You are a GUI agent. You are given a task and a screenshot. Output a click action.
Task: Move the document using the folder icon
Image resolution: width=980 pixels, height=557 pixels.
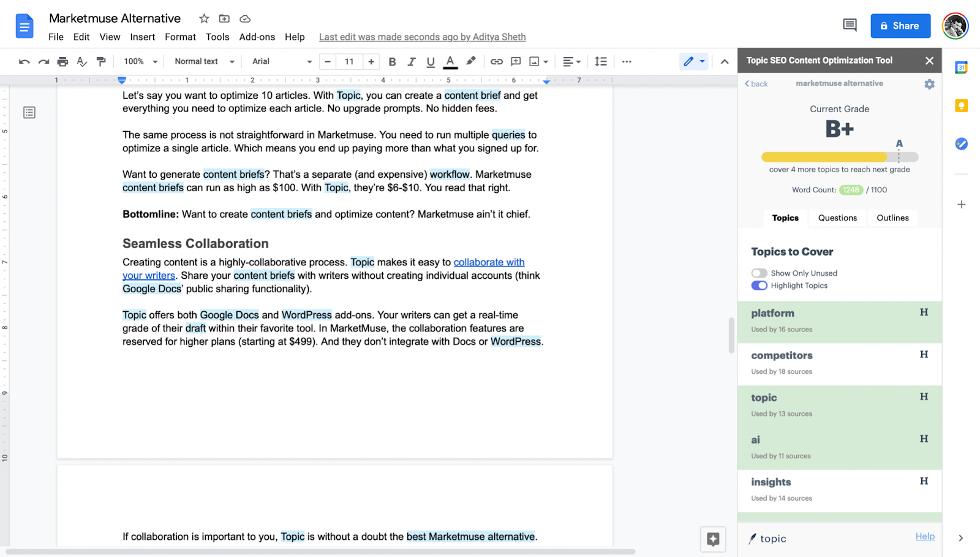coord(224,18)
